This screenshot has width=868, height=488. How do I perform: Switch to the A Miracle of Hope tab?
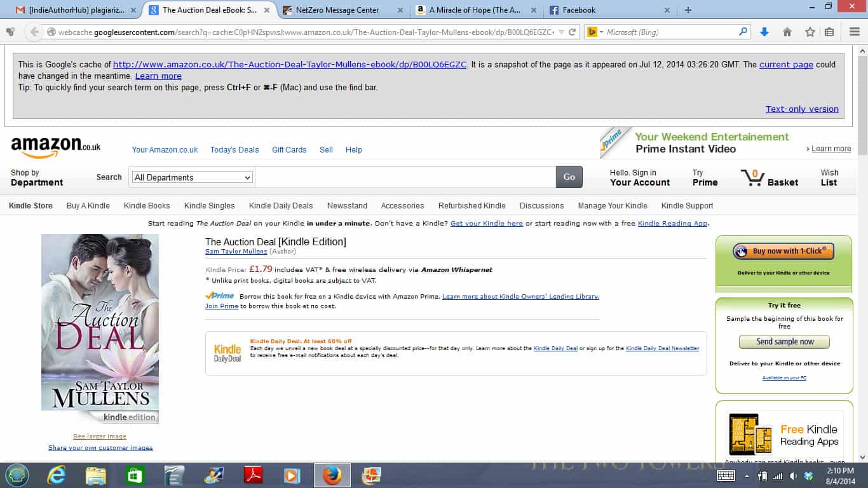(x=477, y=10)
